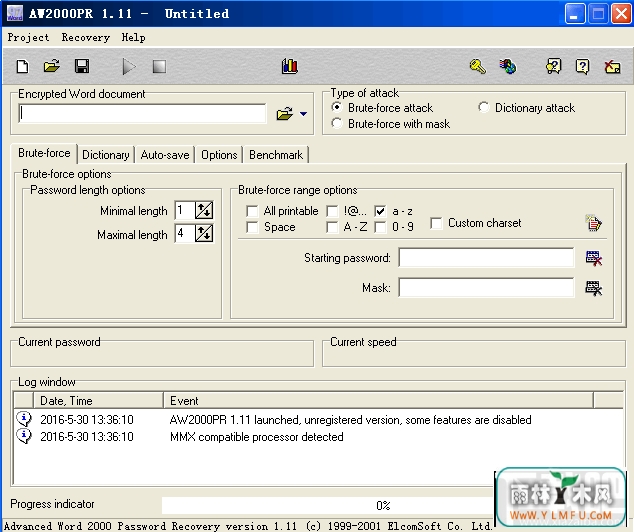Click the Open project folder toolbar icon
Viewport: 634px width, 532px height.
(x=52, y=66)
